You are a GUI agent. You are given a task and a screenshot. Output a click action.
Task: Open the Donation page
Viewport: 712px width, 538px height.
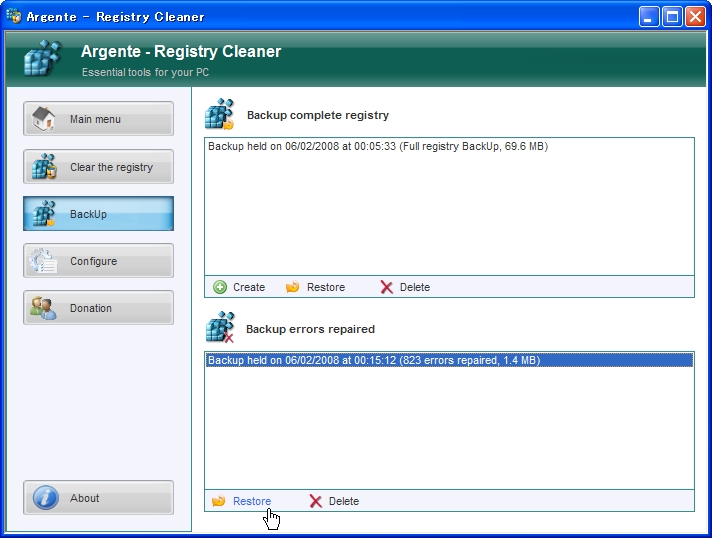tap(98, 307)
